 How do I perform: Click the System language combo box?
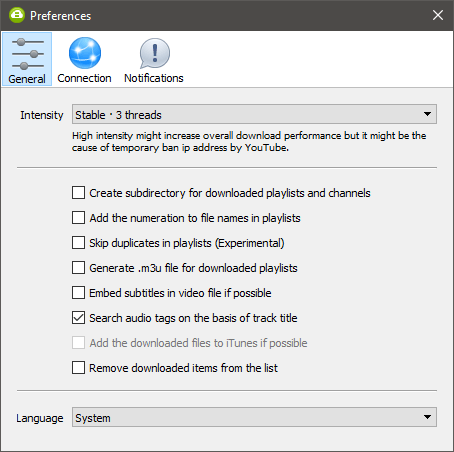click(254, 417)
